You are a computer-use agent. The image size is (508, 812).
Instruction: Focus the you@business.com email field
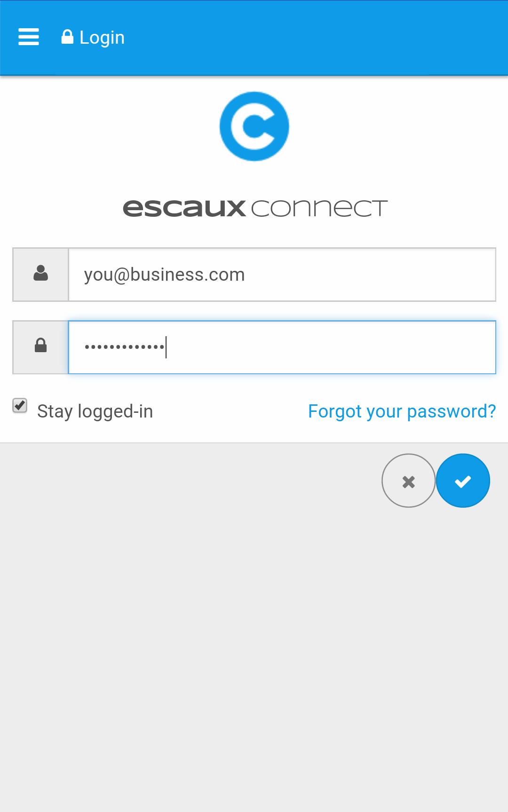[282, 275]
